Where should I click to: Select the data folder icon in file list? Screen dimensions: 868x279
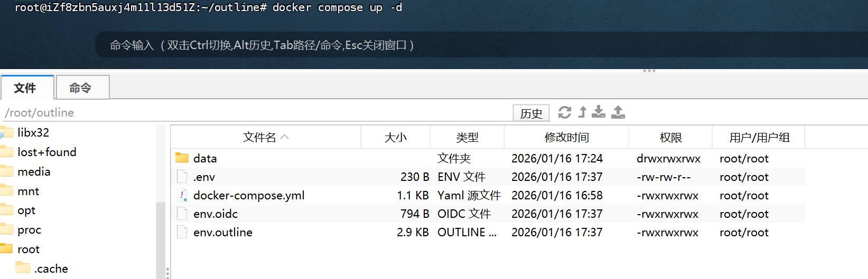182,158
